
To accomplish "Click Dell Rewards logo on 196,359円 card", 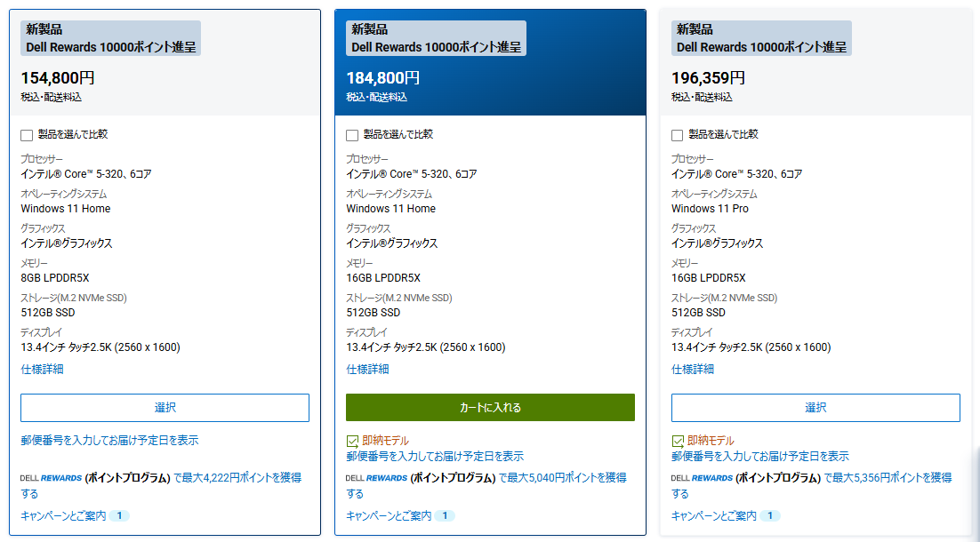I will click(702, 478).
